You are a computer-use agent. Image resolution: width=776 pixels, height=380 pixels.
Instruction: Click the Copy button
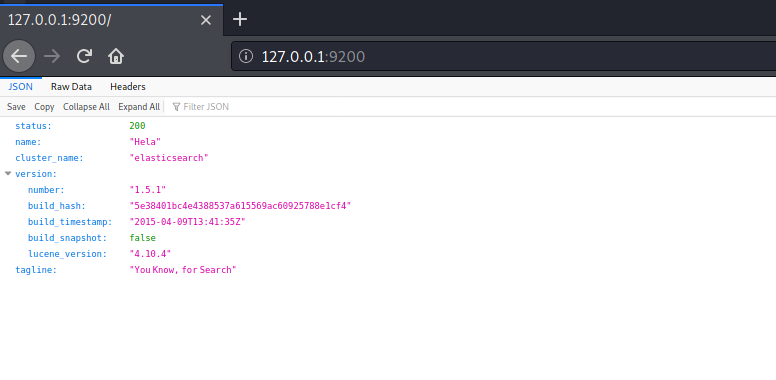(x=44, y=107)
